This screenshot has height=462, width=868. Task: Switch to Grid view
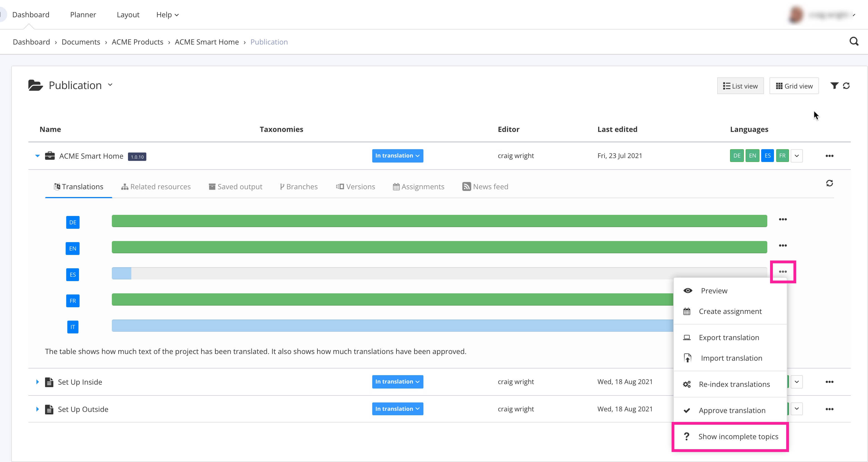coord(794,86)
